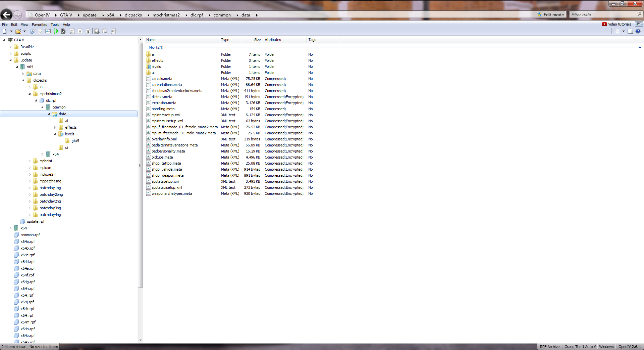The width and height of the screenshot is (644, 350).
Task: Click the list view mode icon
Action: (617, 31)
